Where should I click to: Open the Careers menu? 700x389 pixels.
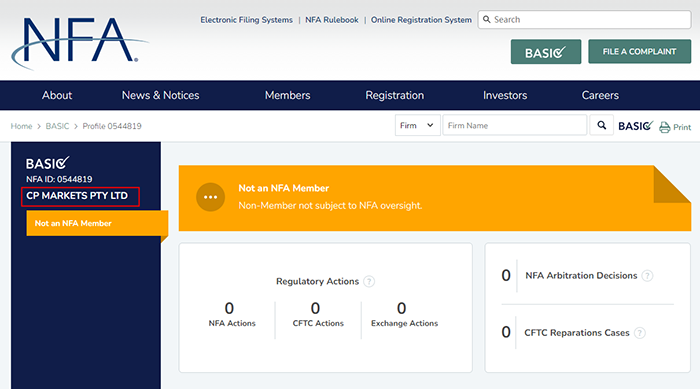coord(600,95)
